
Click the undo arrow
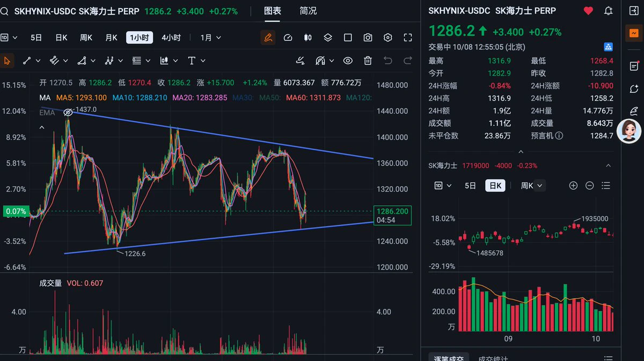coord(388,61)
